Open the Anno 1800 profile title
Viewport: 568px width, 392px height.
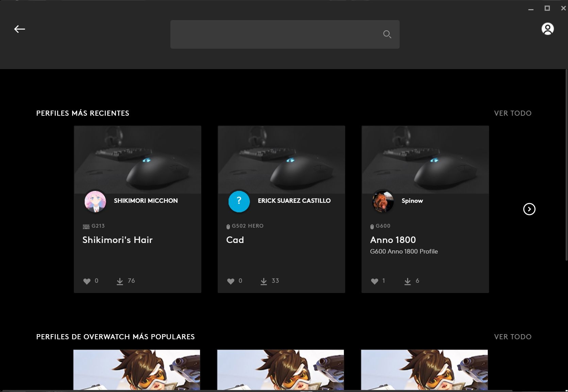[393, 240]
